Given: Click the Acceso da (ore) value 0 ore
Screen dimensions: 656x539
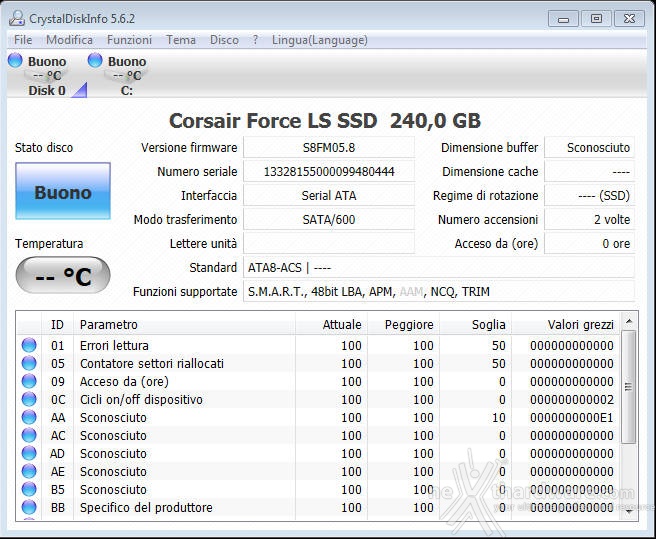Looking at the screenshot, I should tap(589, 244).
